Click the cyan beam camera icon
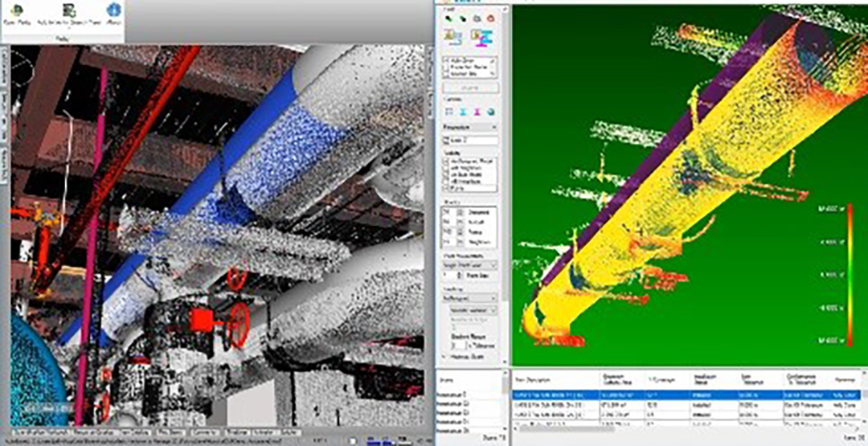 pos(462,112)
